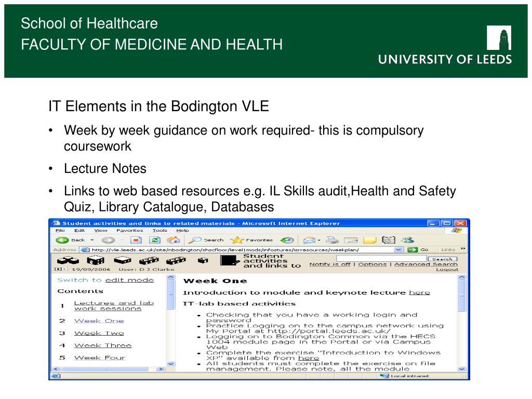Click the Windows XP exercise here link
The width and height of the screenshot is (532, 399).
click(x=309, y=358)
